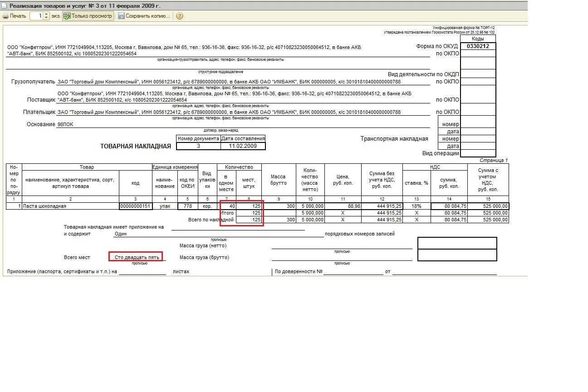The image size is (588, 392).
Task: Click the Страница 1 page label
Action: tap(494, 161)
